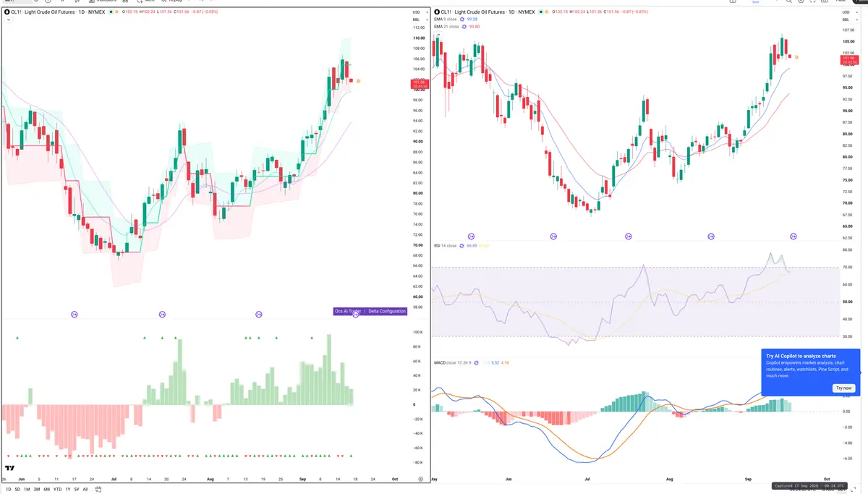
Task: Click the leftmost purple event marker, left chart
Action: (74, 314)
